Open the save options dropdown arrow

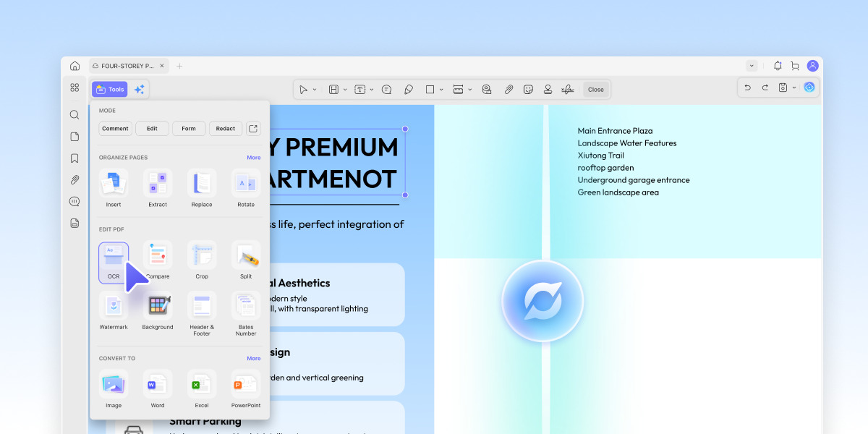[x=794, y=88]
